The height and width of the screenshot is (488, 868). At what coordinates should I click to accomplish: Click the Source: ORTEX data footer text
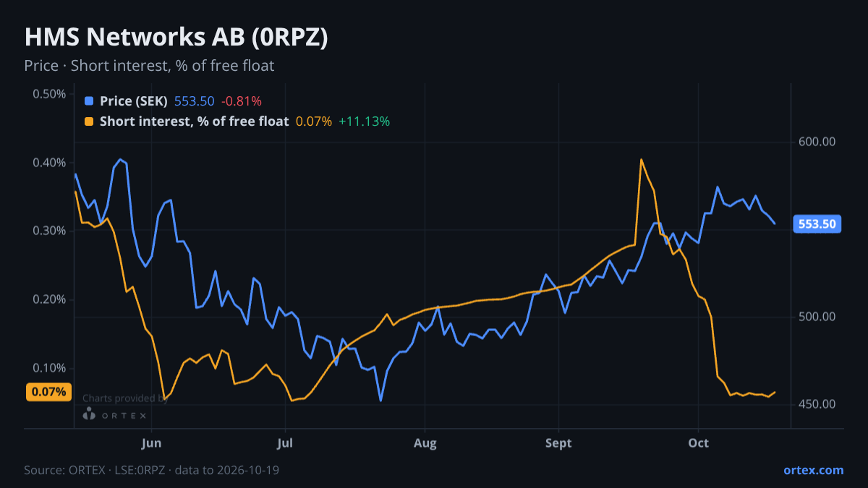152,470
